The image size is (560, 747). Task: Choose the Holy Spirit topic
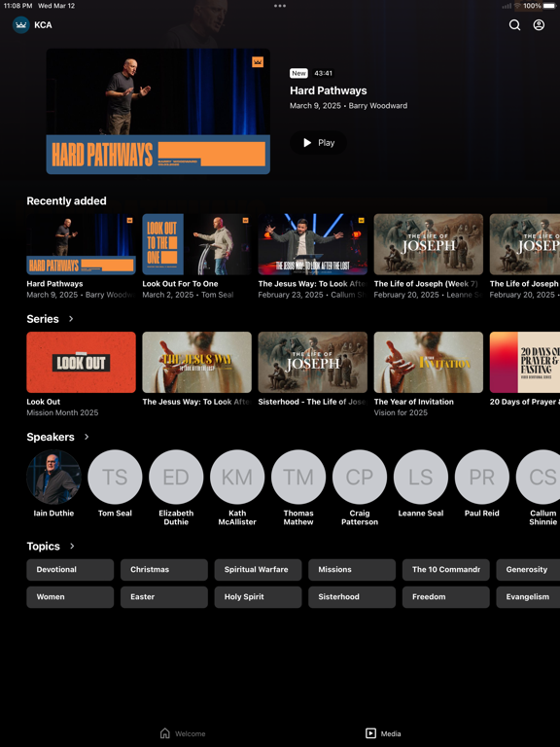pos(258,597)
